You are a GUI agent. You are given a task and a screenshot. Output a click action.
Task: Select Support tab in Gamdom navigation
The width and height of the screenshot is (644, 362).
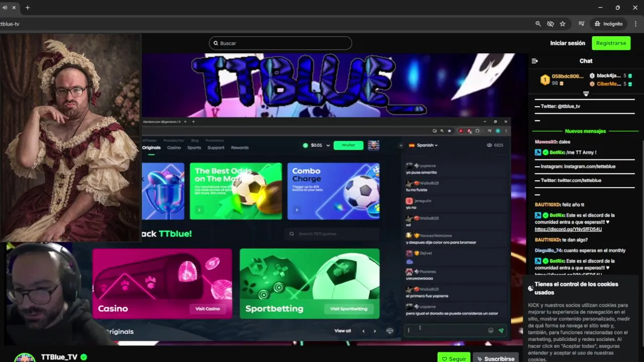[x=216, y=147]
